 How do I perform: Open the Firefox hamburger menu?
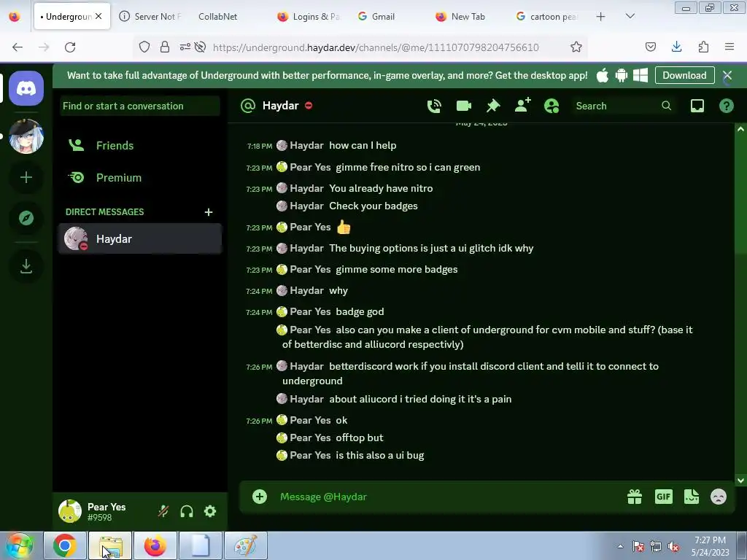point(729,47)
